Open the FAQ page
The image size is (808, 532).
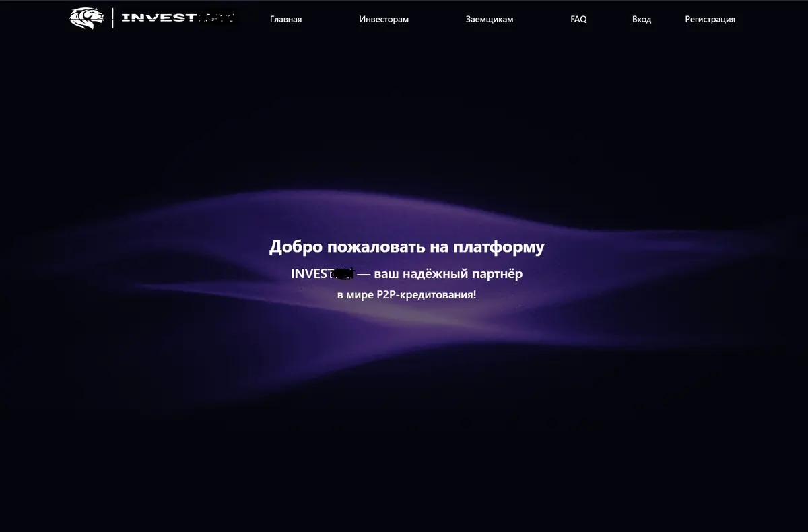578,19
